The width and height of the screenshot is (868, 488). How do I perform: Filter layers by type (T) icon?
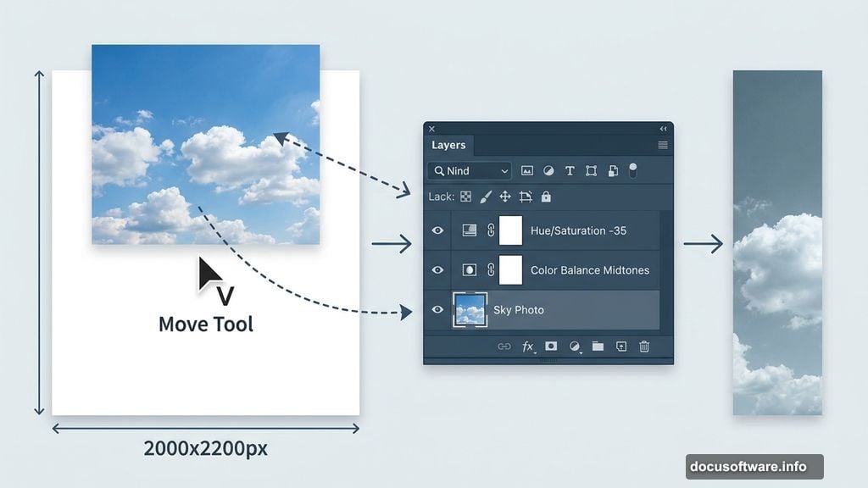[570, 171]
